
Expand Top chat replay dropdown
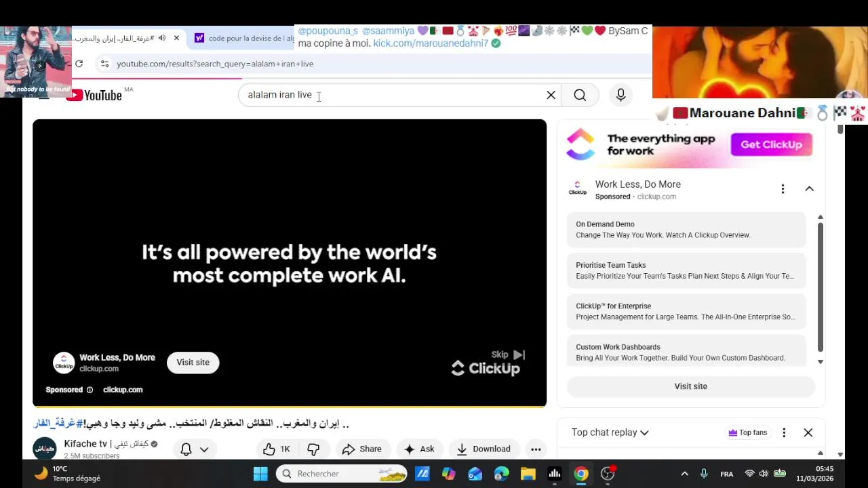(x=610, y=432)
